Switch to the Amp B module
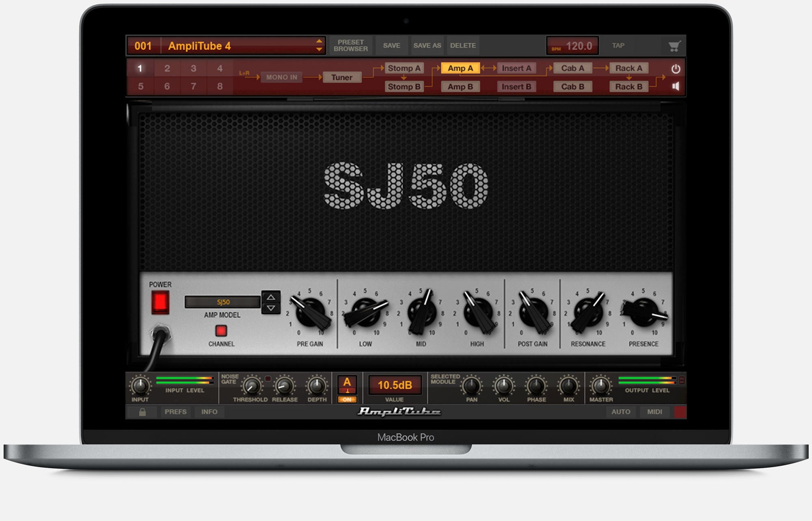 coord(460,86)
